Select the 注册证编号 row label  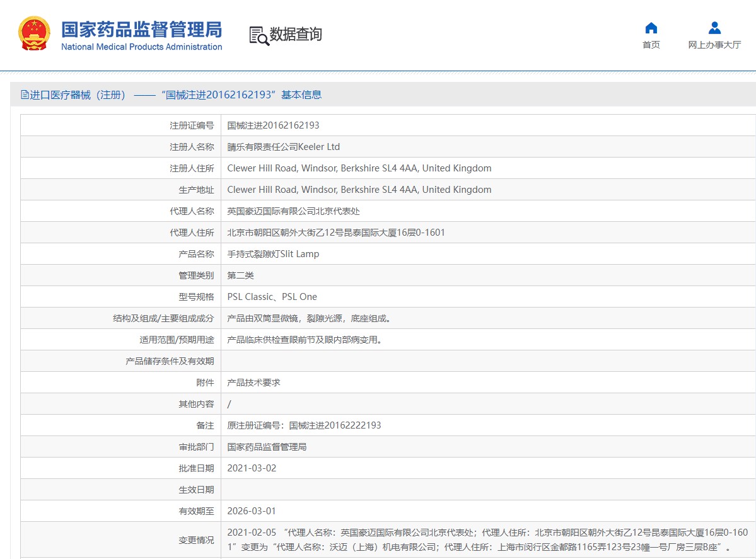[x=192, y=125]
